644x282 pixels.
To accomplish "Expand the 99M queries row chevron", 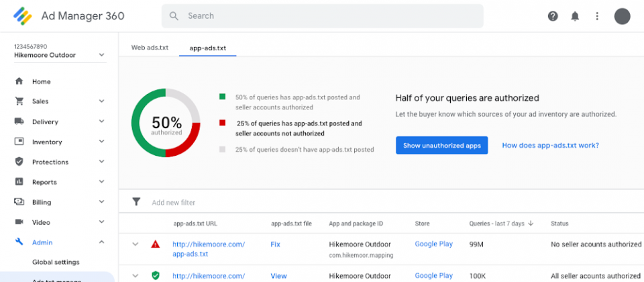I will pyautogui.click(x=135, y=244).
